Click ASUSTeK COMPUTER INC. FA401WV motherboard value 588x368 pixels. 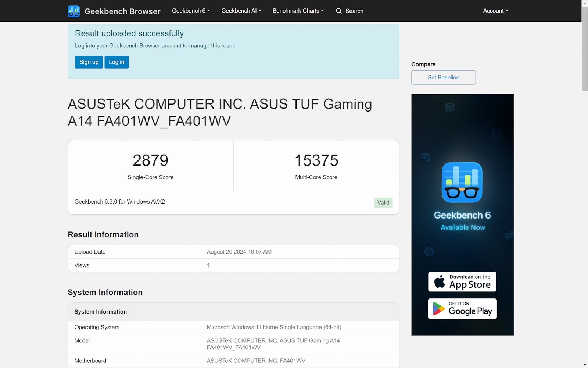pyautogui.click(x=256, y=361)
